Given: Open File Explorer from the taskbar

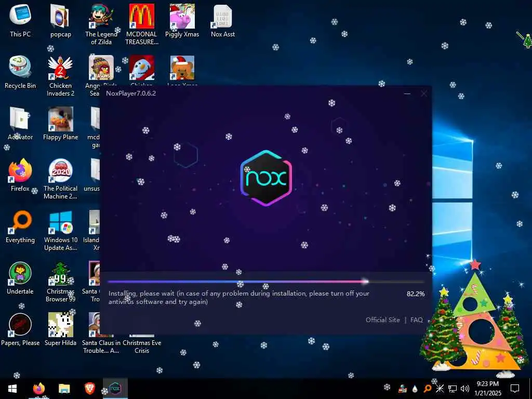Looking at the screenshot, I should [x=64, y=389].
